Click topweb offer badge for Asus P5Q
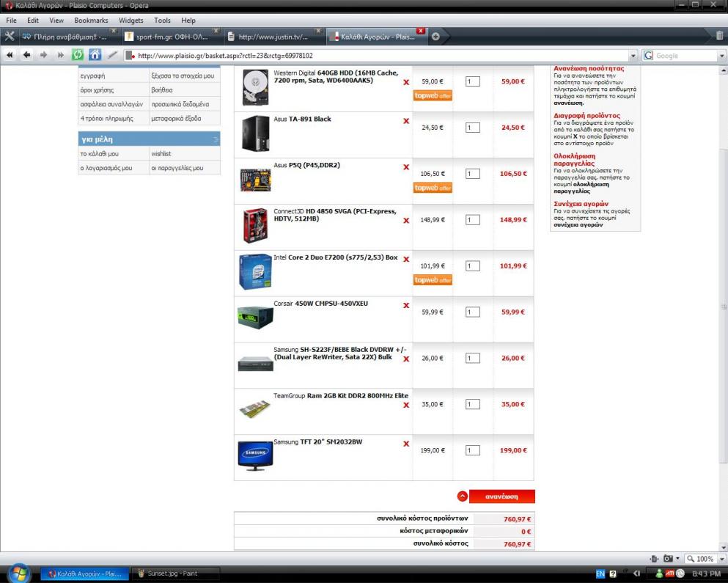This screenshot has width=728, height=583. click(433, 188)
